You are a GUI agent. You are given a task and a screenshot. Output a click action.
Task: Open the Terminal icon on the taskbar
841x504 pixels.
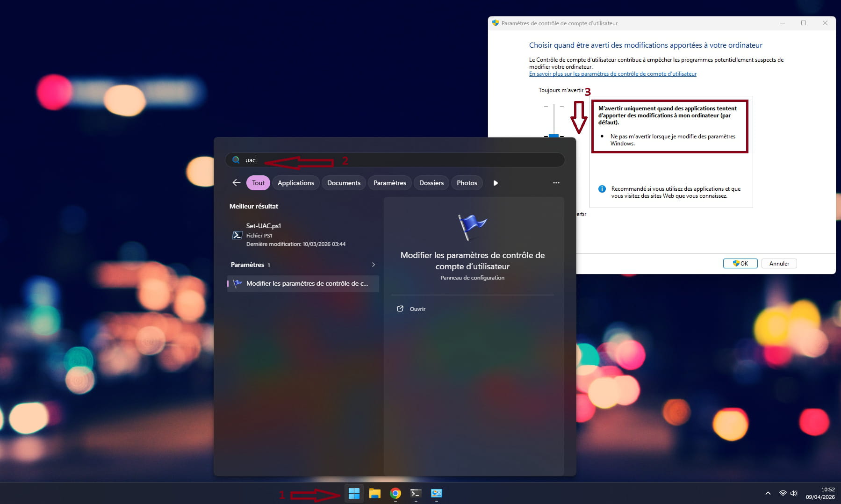point(416,493)
